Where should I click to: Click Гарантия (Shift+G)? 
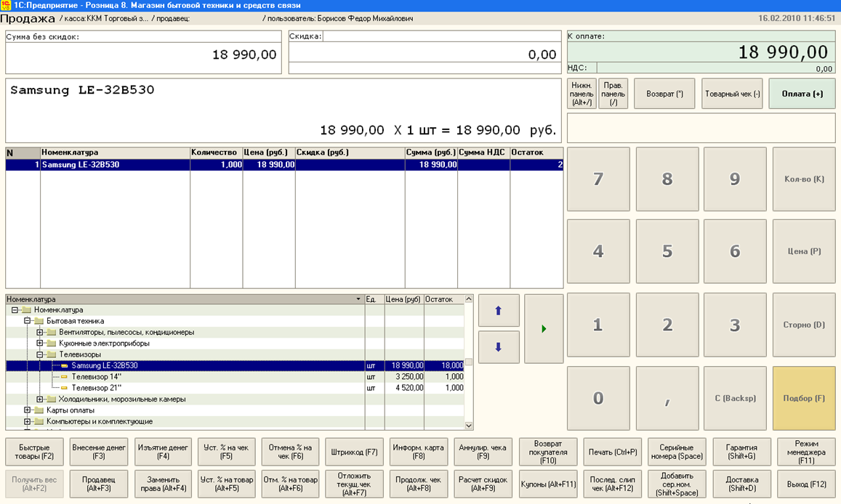(741, 452)
